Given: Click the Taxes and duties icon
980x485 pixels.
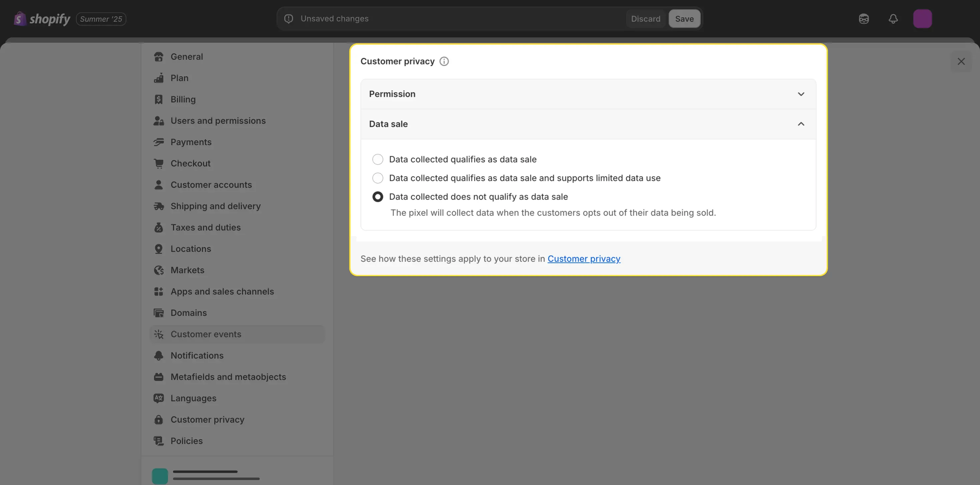Looking at the screenshot, I should (x=159, y=227).
